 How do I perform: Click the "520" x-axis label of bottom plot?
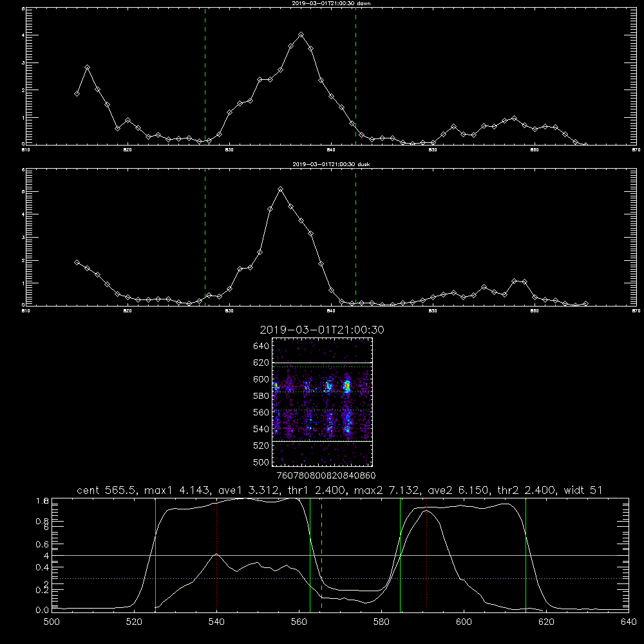click(x=134, y=622)
